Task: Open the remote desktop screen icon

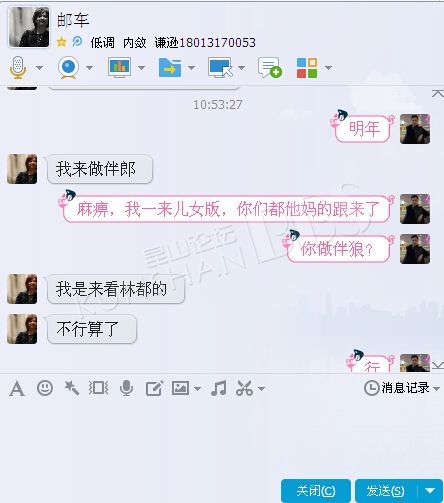Action: tap(220, 68)
